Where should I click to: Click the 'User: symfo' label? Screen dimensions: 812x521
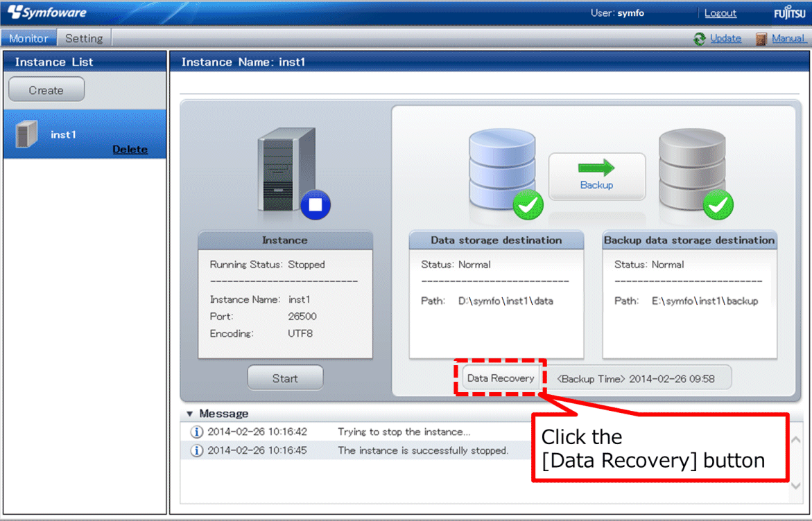(x=617, y=13)
